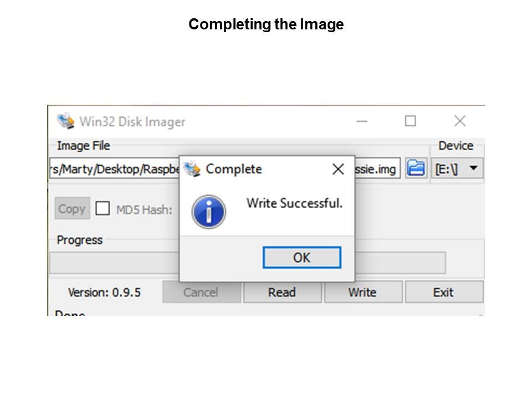Click the Version: 0.9.5 label
The height and width of the screenshot is (399, 532).
coord(105,292)
